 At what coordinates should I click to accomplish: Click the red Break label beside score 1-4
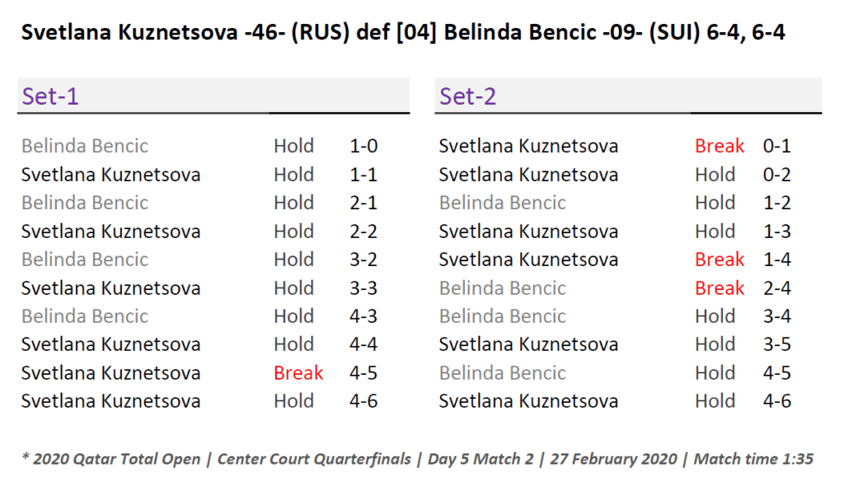720,260
